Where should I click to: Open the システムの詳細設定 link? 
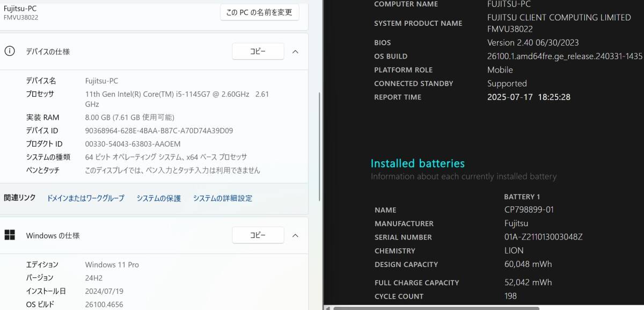click(x=222, y=198)
